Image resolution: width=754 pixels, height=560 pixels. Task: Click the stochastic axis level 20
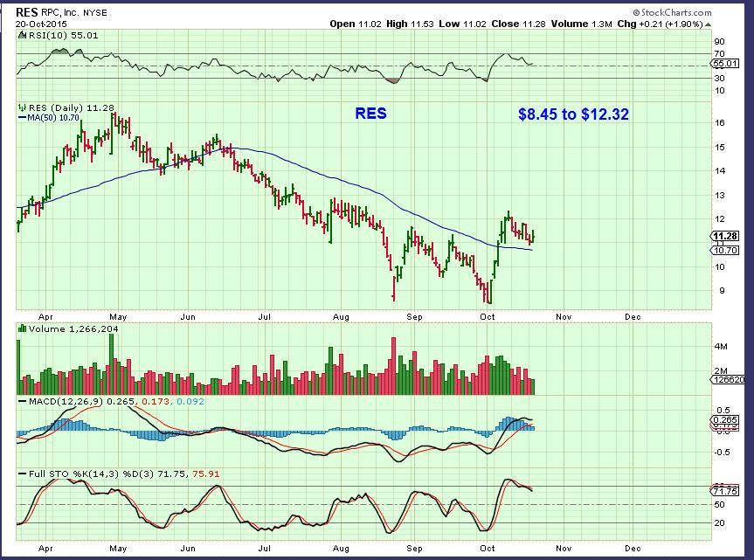pyautogui.click(x=719, y=522)
